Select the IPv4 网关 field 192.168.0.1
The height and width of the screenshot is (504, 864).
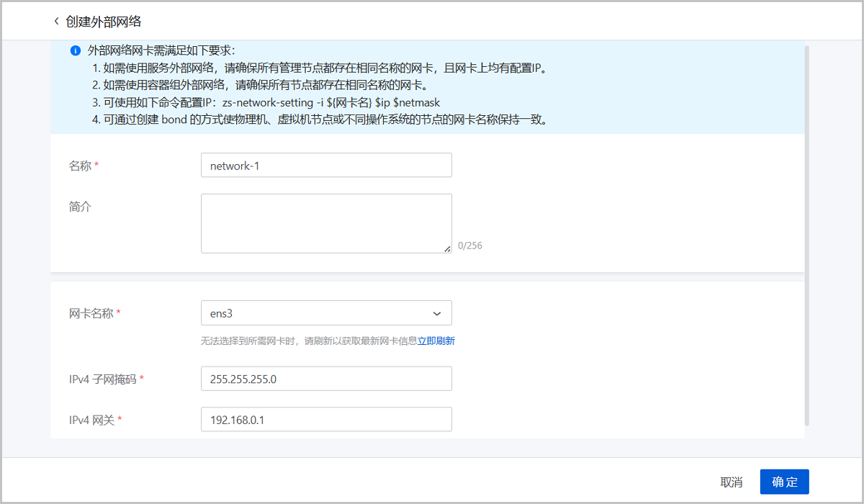click(x=325, y=419)
